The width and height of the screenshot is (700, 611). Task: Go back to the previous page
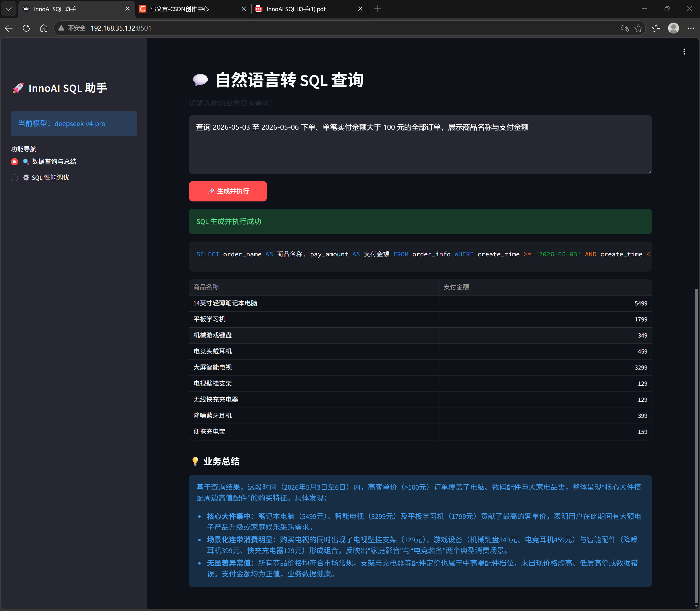pos(9,28)
